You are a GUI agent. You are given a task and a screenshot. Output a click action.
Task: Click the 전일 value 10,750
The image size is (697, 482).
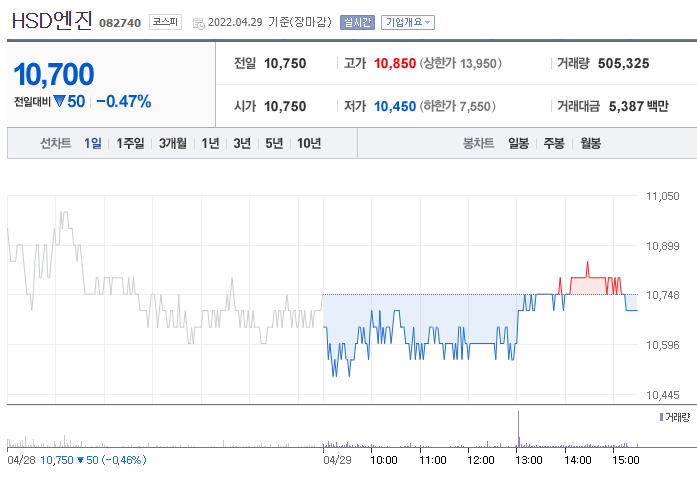point(285,64)
